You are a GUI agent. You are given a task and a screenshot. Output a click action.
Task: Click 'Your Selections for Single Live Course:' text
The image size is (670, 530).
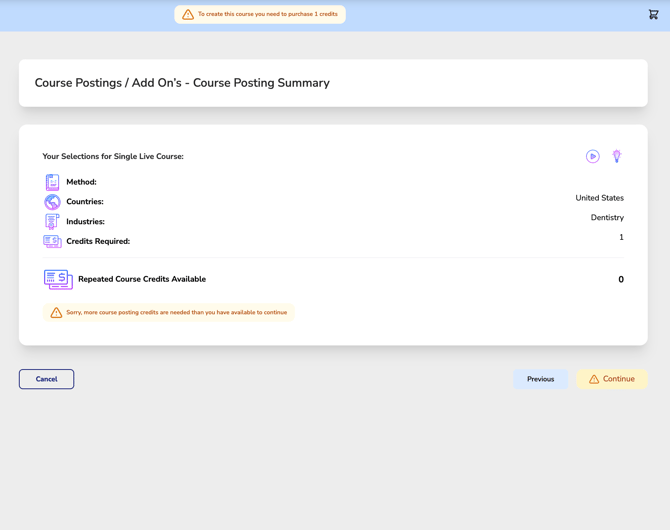coord(113,156)
